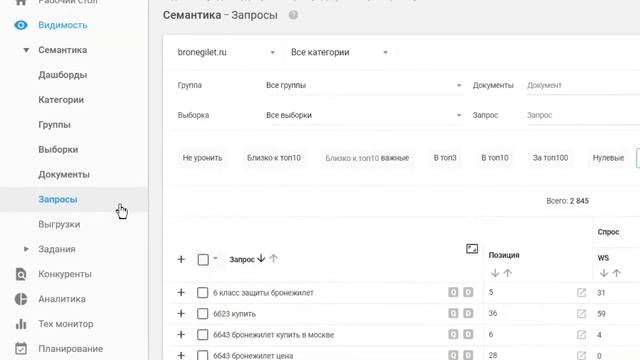Click the Запрос filter input field

click(583, 116)
